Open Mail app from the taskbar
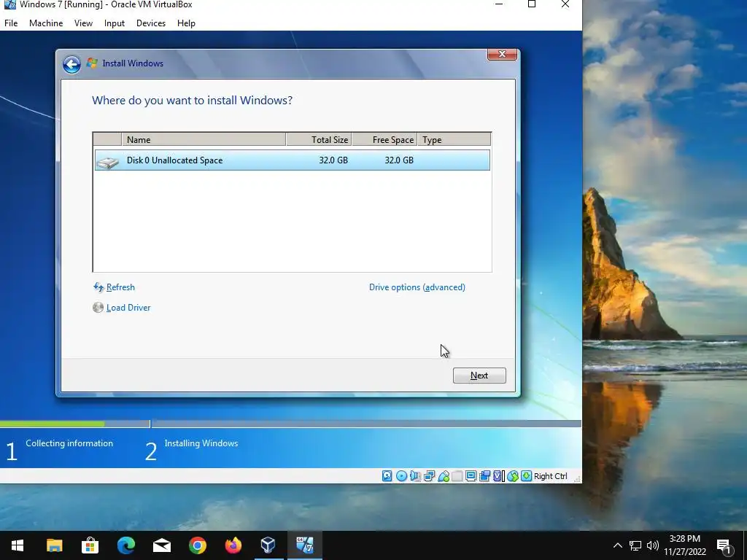Image resolution: width=747 pixels, height=560 pixels. click(161, 545)
